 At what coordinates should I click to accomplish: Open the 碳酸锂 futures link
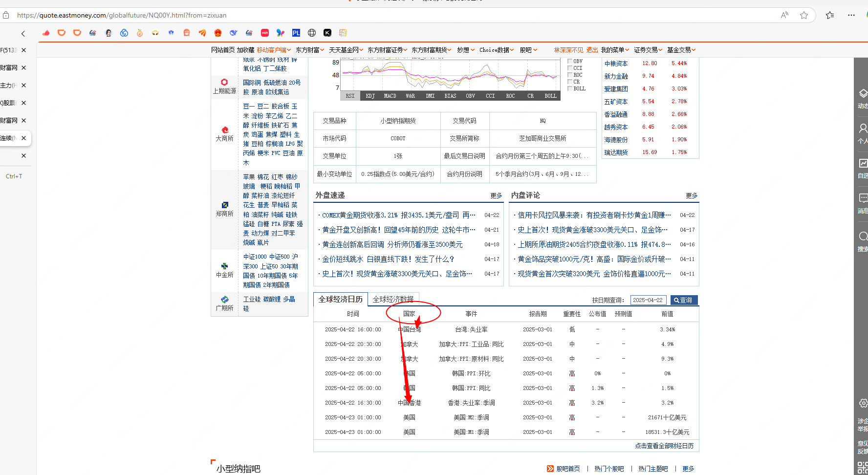click(x=272, y=299)
